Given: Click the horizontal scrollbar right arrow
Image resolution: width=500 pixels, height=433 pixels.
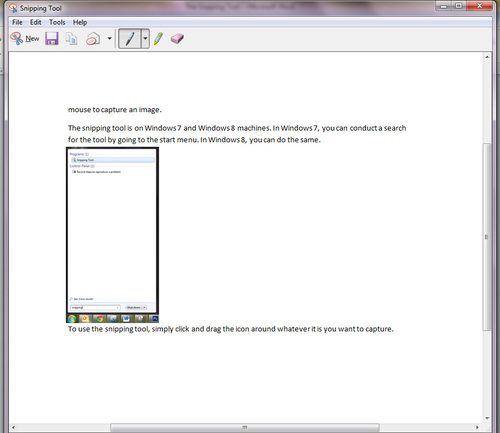Looking at the screenshot, I should [477, 427].
